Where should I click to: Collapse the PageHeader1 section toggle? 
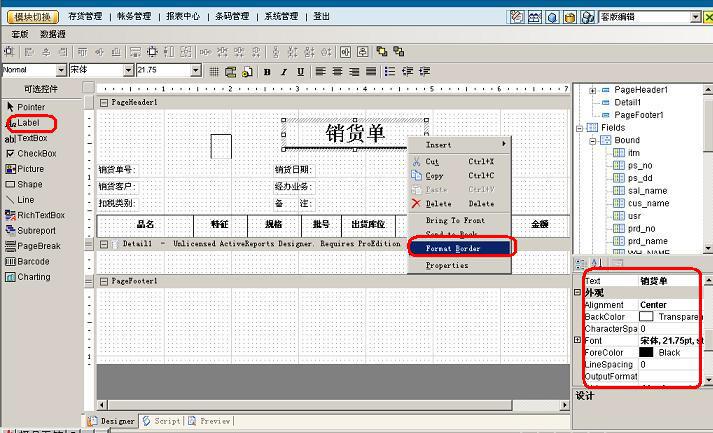tap(105, 102)
